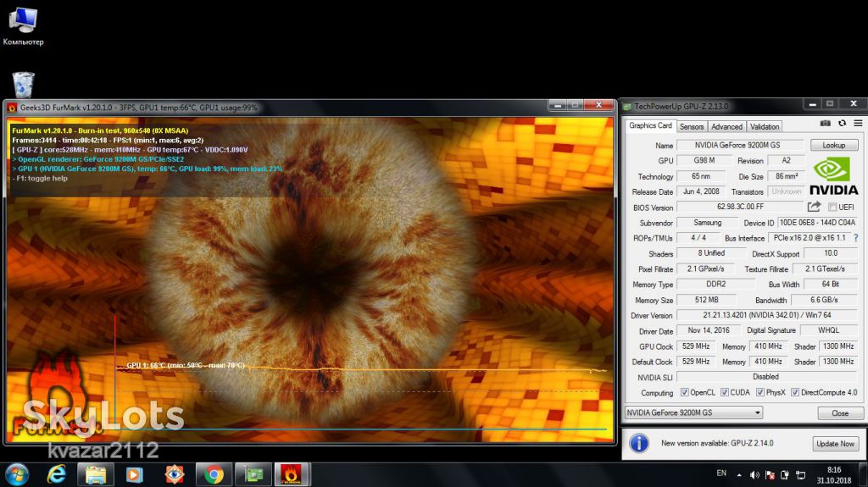
Task: Open the eye image viewer taskbar icon
Action: [x=175, y=474]
